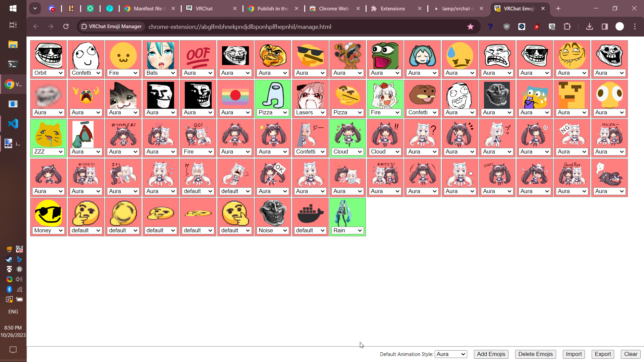Bookmark this page with the star icon
The width and height of the screenshot is (644, 362).
[x=470, y=26]
